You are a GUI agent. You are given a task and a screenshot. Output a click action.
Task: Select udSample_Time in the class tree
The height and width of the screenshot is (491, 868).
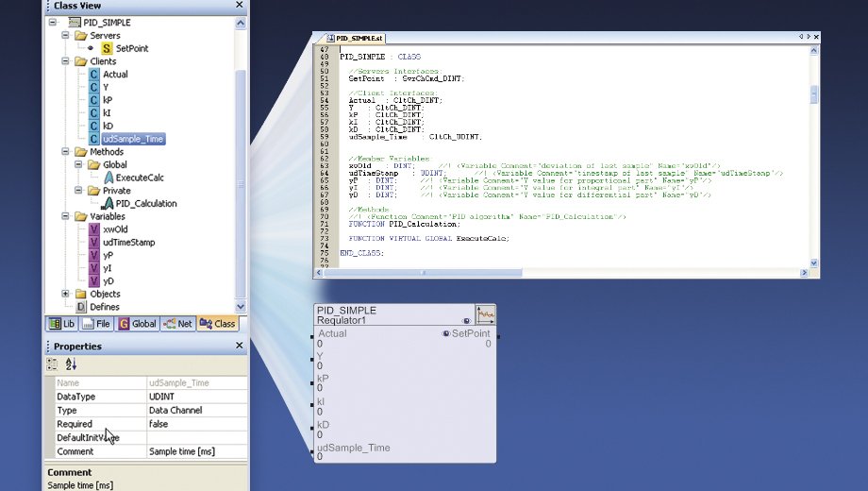coord(133,139)
